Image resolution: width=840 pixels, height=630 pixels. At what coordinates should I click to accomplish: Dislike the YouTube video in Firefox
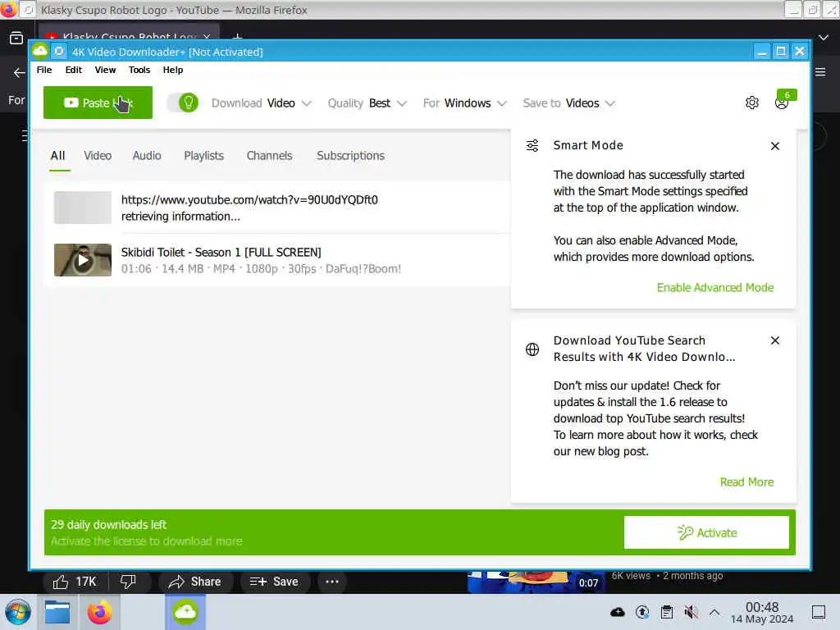tap(128, 582)
